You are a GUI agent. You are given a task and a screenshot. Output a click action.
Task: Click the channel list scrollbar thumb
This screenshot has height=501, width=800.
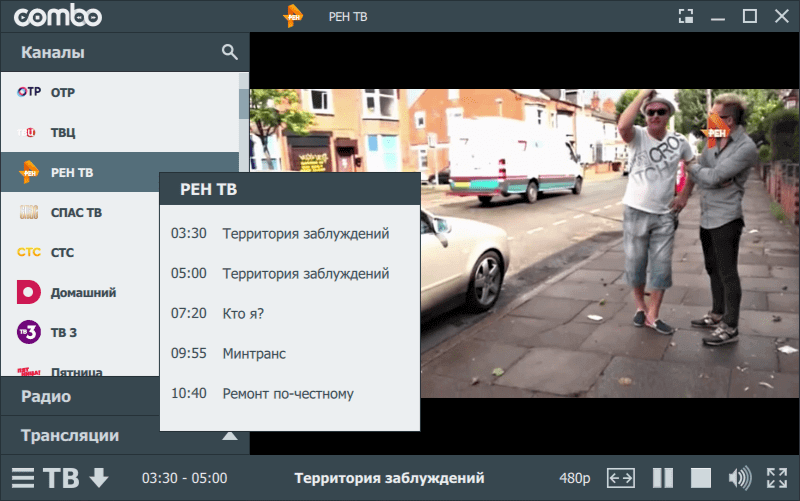[x=243, y=104]
